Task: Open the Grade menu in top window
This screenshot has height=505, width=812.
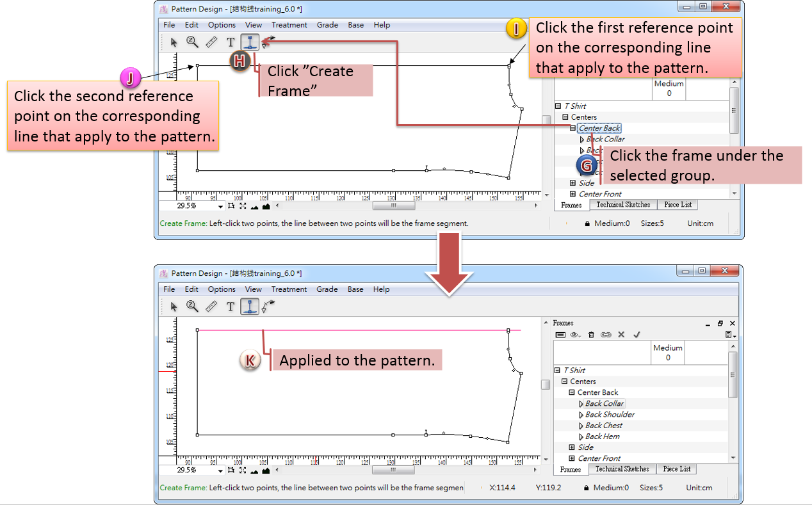Action: pos(327,25)
